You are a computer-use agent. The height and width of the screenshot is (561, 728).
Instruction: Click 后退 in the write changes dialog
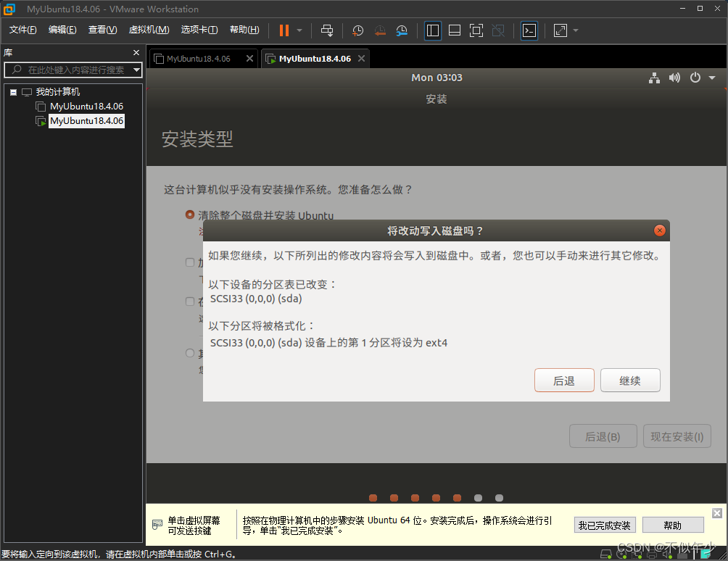click(x=564, y=381)
